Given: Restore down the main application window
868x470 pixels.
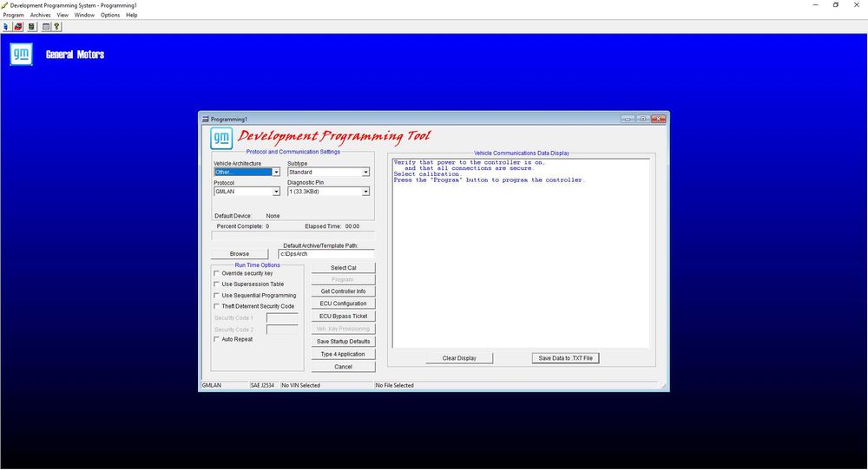Looking at the screenshot, I should 836,5.
